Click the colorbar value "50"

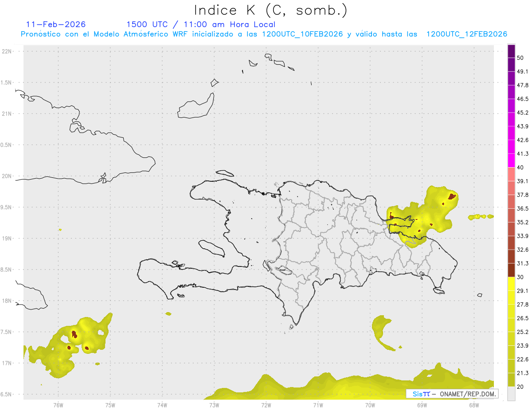click(x=521, y=58)
